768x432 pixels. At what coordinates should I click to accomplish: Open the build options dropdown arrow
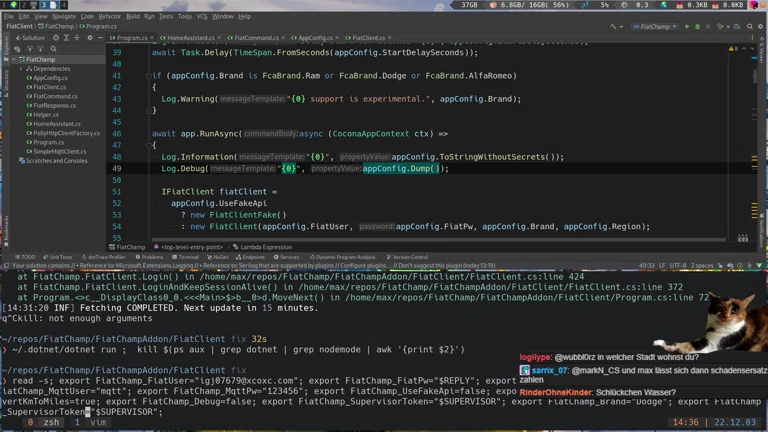[x=621, y=27]
